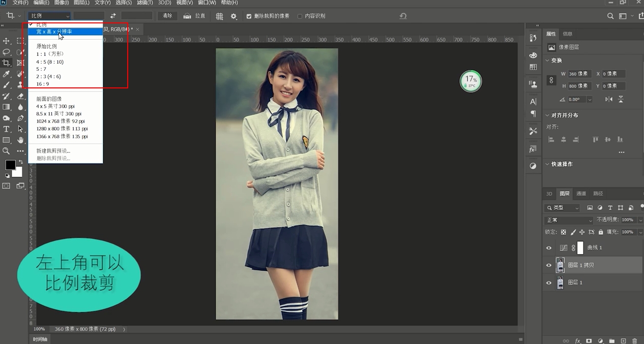This screenshot has height=344, width=644.
Task: Enable the content-aware checkbox
Action: 300,16
